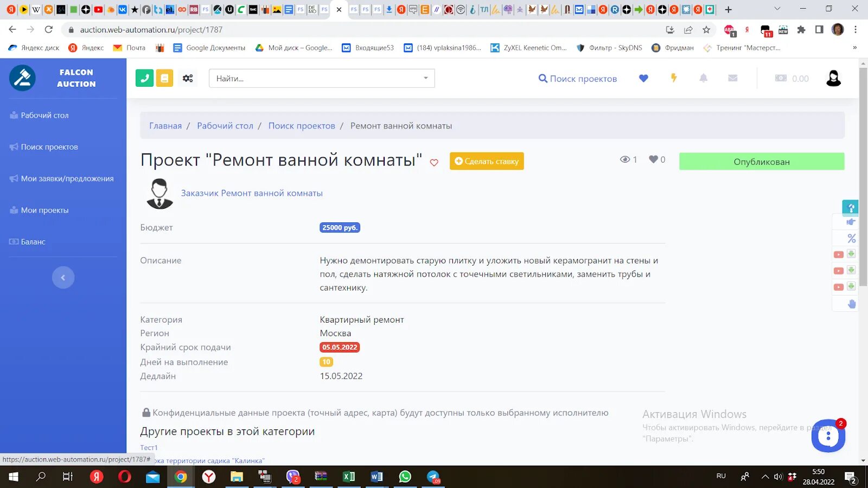Open Яндекс диск bookmark
The image size is (868, 488).
[x=34, y=48]
